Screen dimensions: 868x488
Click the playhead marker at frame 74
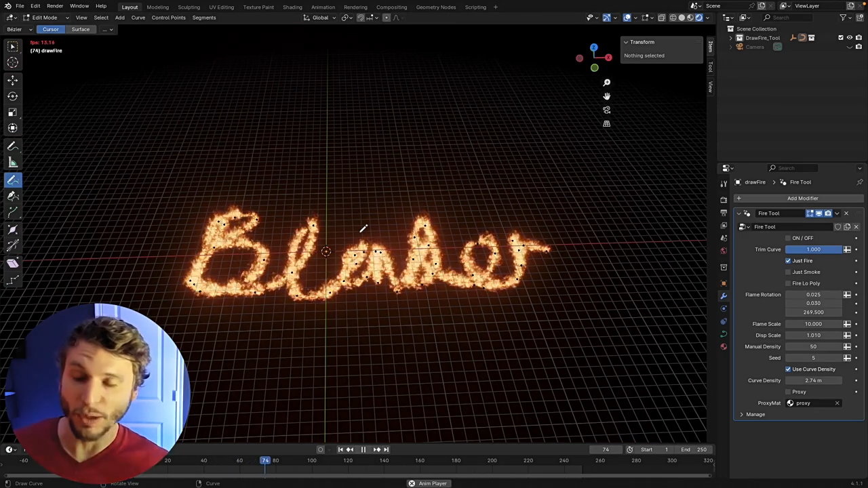(265, 460)
